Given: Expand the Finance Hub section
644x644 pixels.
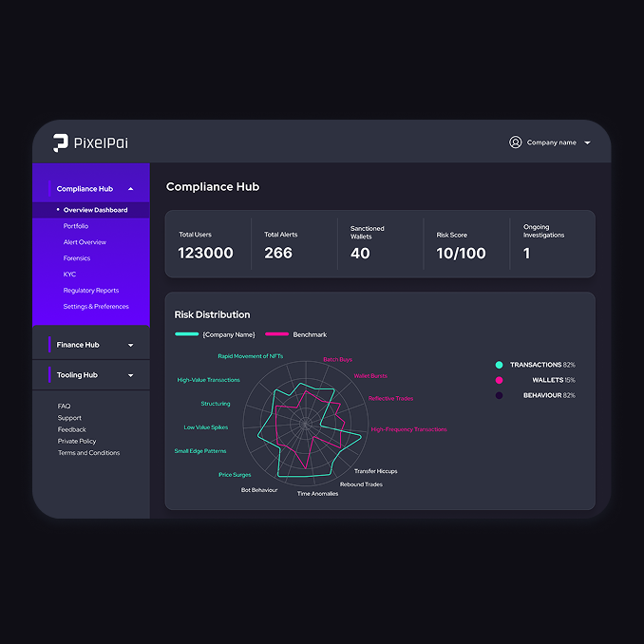Looking at the screenshot, I should tap(131, 345).
